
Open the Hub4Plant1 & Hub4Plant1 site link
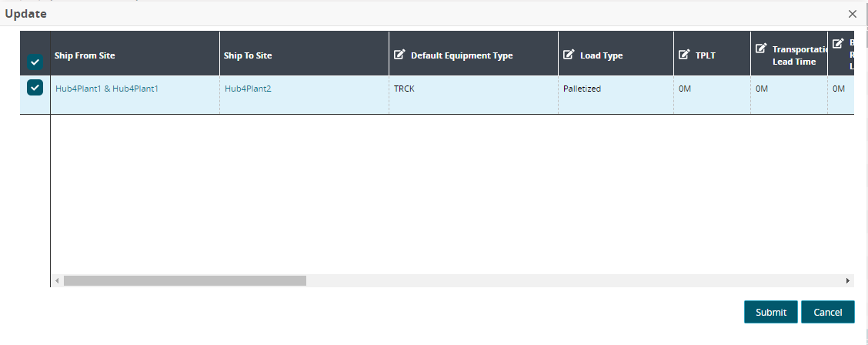tap(107, 89)
